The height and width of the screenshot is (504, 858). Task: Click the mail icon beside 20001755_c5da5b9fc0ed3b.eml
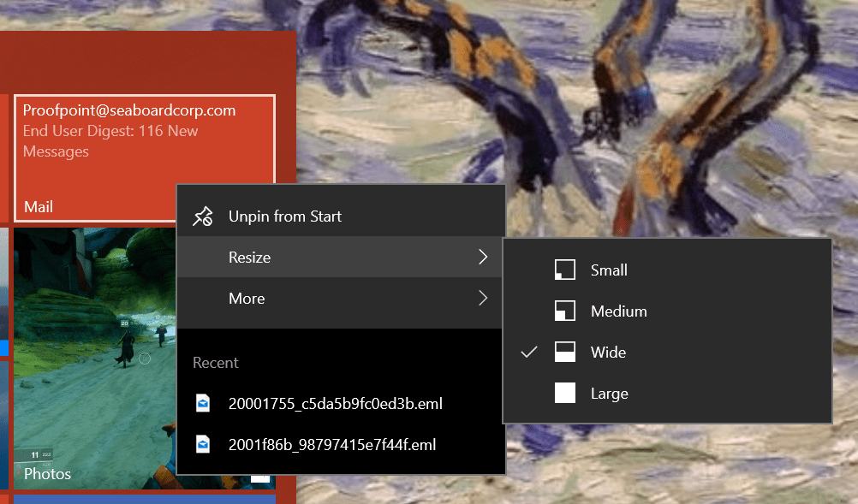(203, 403)
